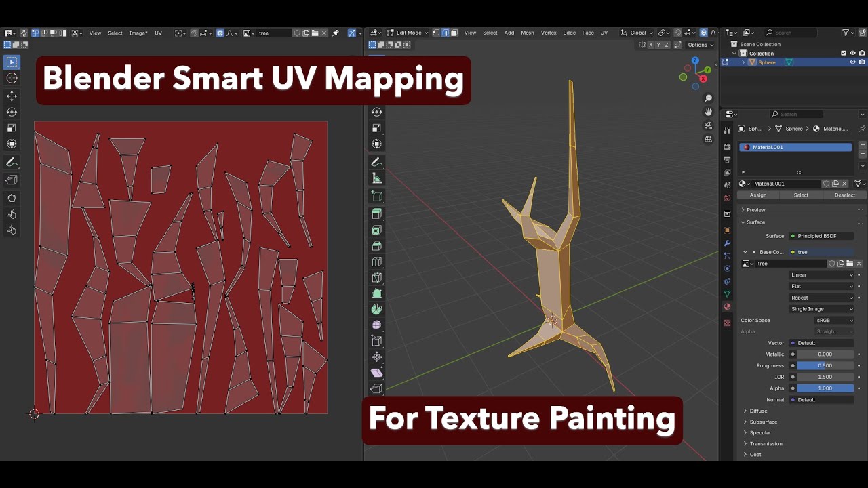Click the Assign material button
This screenshot has height=488, width=868.
click(x=758, y=195)
